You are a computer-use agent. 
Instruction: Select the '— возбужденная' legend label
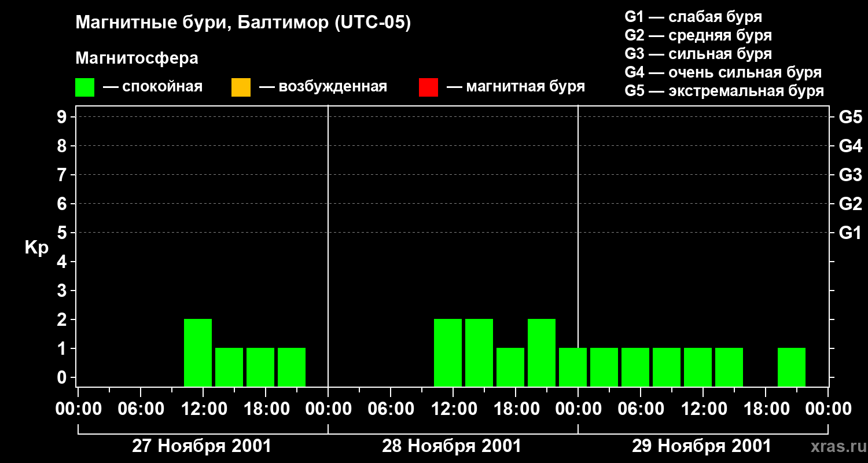coord(323,87)
